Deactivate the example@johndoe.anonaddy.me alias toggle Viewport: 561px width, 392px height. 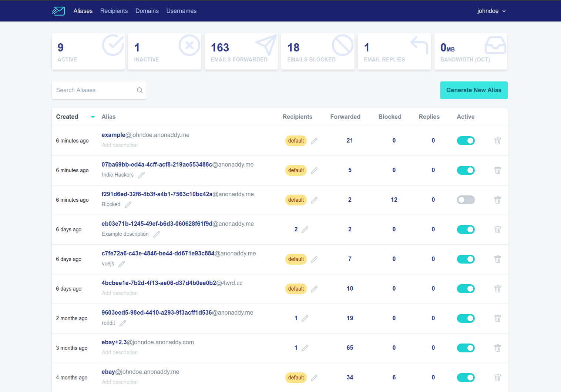466,141
